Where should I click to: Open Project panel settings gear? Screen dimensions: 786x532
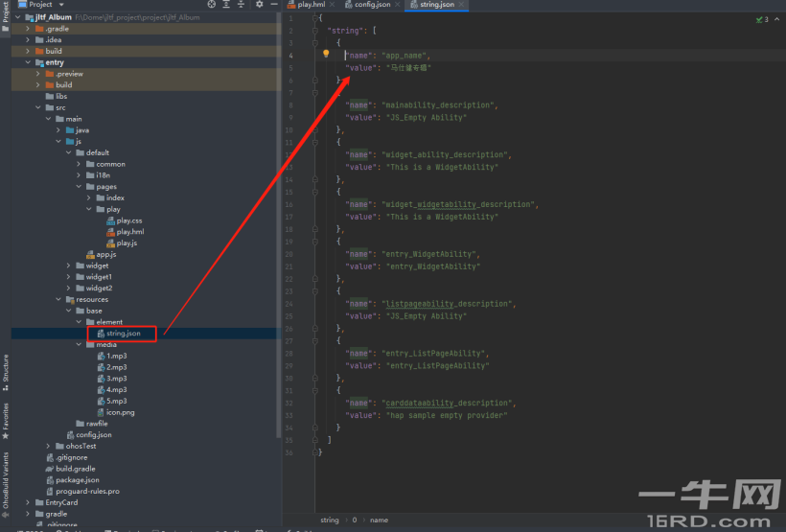[259, 4]
